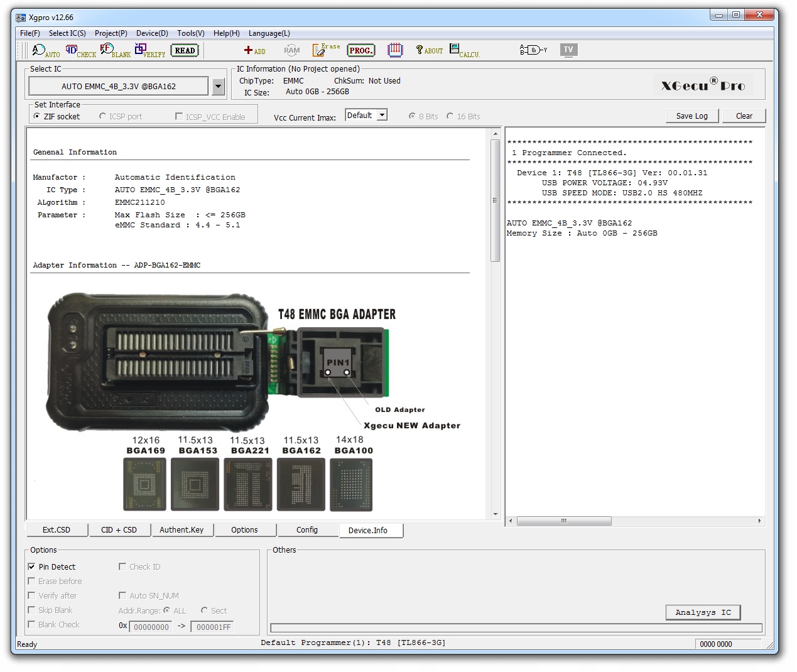Click the end address field 000001FF
Viewport: 797px width, 672px height.
tap(212, 627)
